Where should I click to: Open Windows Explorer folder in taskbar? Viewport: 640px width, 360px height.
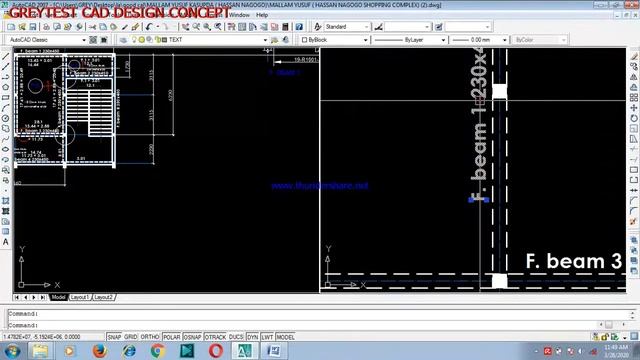coord(40,351)
